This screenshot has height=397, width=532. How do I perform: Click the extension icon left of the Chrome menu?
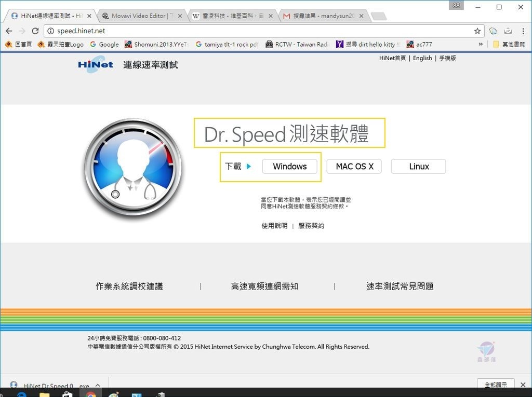[508, 31]
